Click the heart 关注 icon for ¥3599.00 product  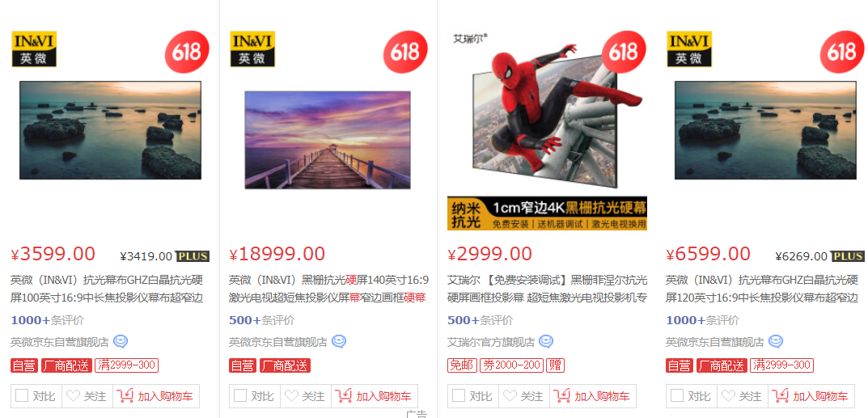(x=73, y=396)
